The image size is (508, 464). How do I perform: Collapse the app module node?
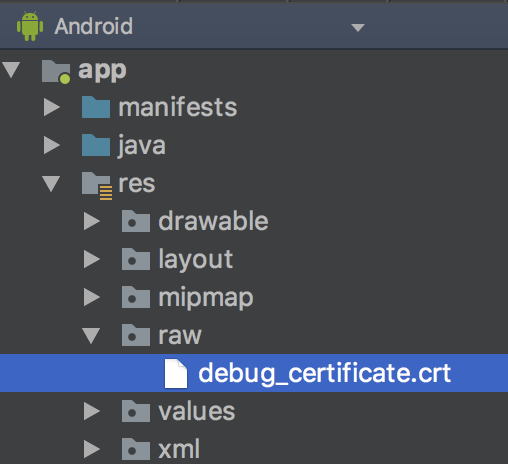12,69
